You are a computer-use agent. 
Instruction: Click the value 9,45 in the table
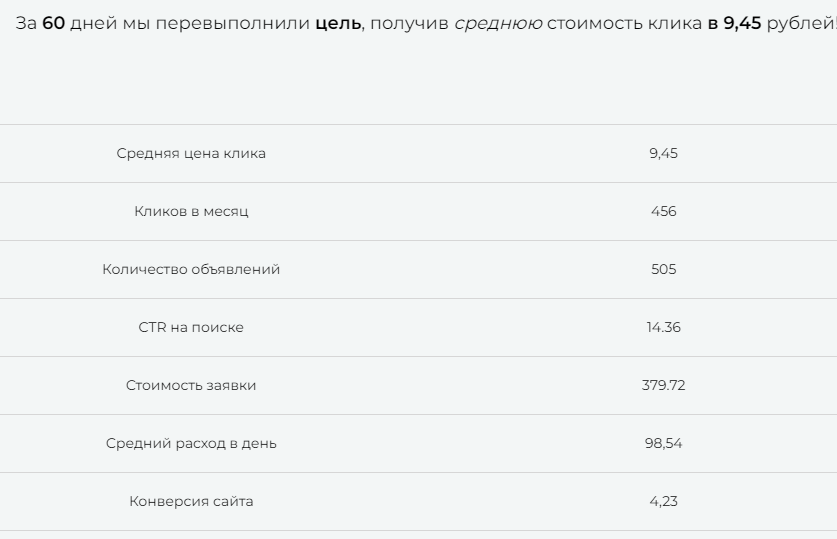click(x=663, y=153)
